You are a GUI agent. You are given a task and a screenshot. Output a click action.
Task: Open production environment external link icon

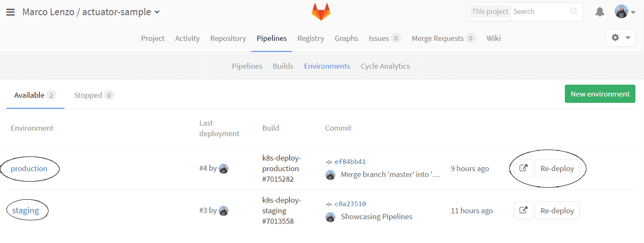point(523,168)
